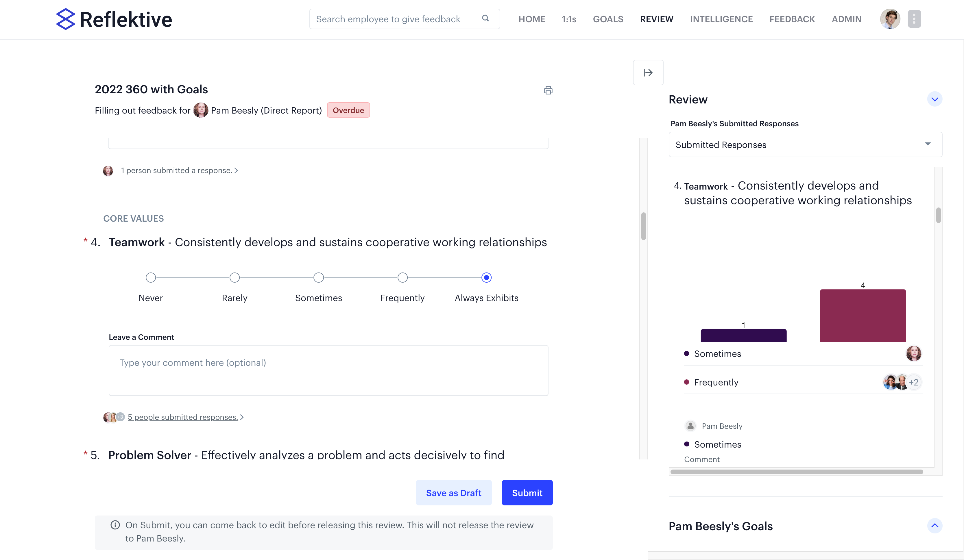
Task: Submit the review
Action: click(x=527, y=493)
